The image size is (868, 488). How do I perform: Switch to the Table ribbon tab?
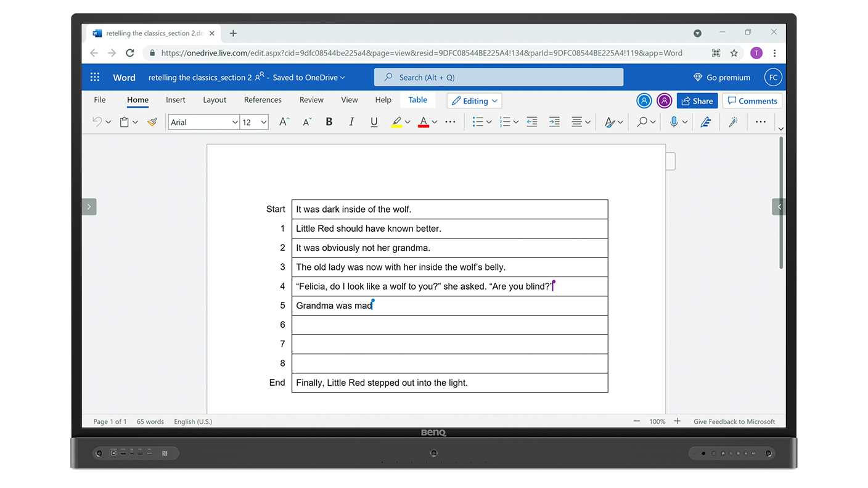point(417,99)
